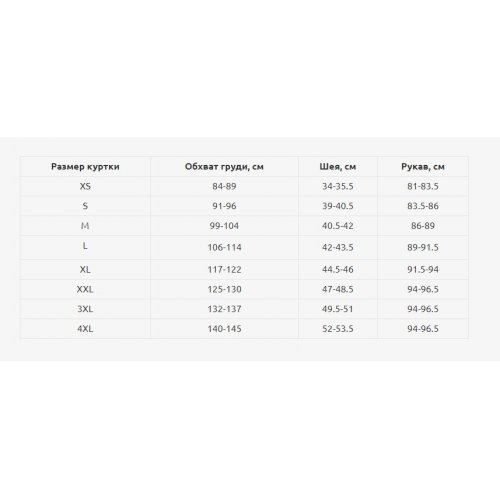The height and width of the screenshot is (500, 500).
Task: Click sleeve value 91.5-94
Action: point(423,269)
